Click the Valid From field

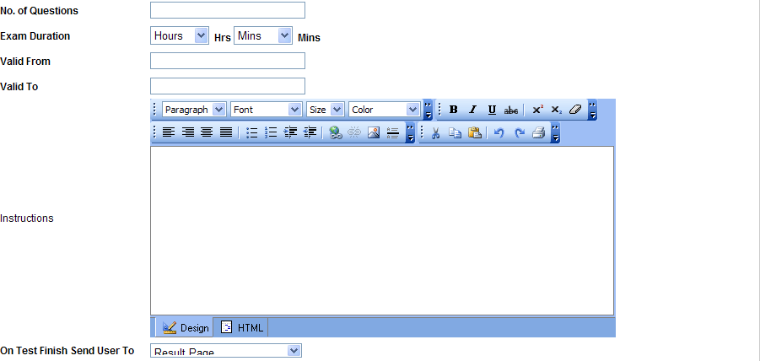coord(227,61)
